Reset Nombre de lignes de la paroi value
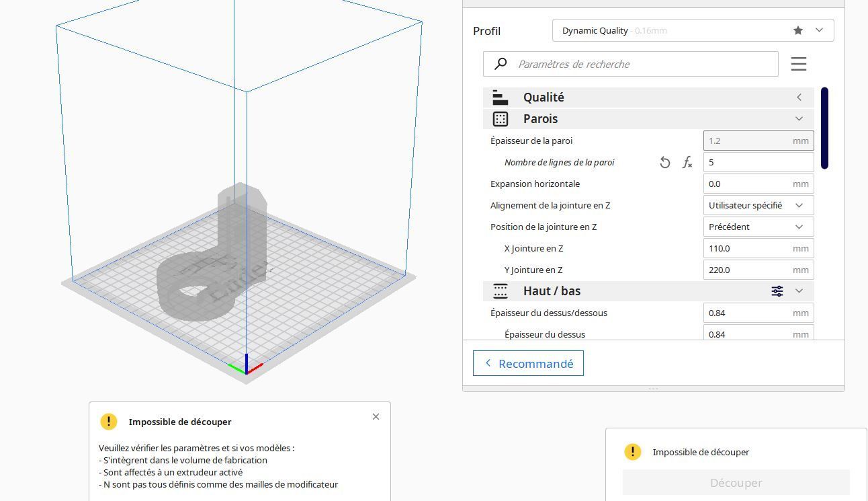Viewport: 868px width, 501px height. 664,162
